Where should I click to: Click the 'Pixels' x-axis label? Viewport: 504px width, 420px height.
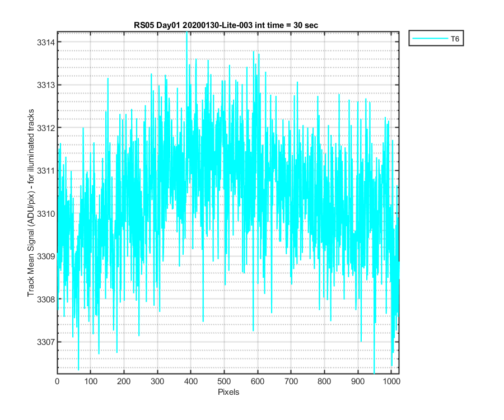point(228,392)
